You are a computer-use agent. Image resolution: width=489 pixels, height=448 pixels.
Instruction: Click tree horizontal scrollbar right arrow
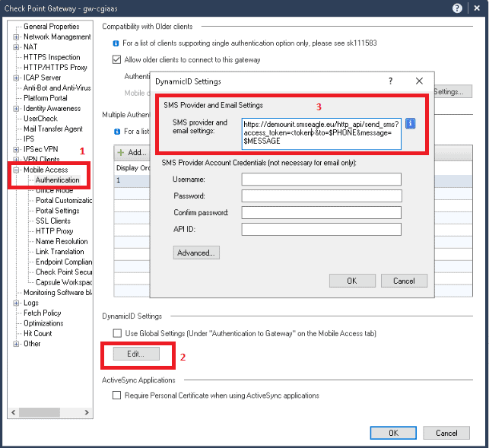tap(87, 412)
